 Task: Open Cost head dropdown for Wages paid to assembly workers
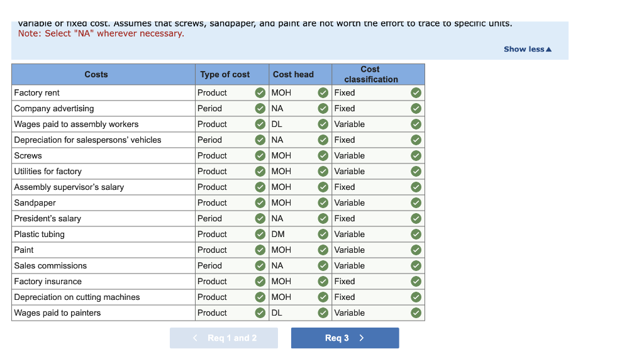(x=300, y=124)
